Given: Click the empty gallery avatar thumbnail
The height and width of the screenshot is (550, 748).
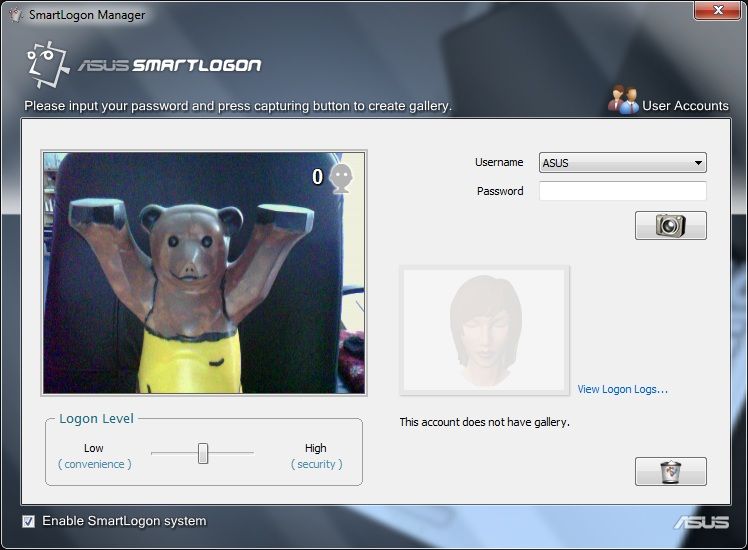Looking at the screenshot, I should pos(484,330).
